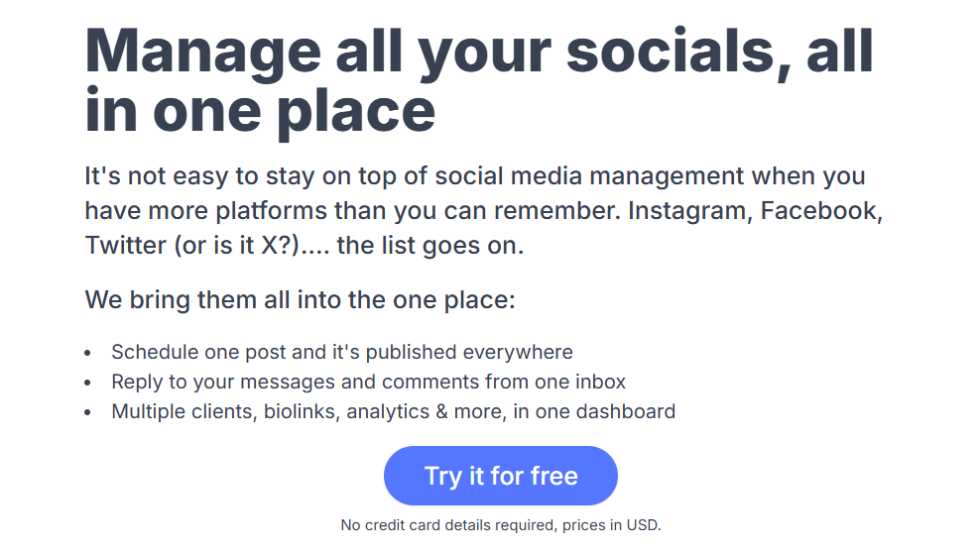Screen dimensions: 980x552
Task: Click the 'No credit card details required' note
Action: 448,525
